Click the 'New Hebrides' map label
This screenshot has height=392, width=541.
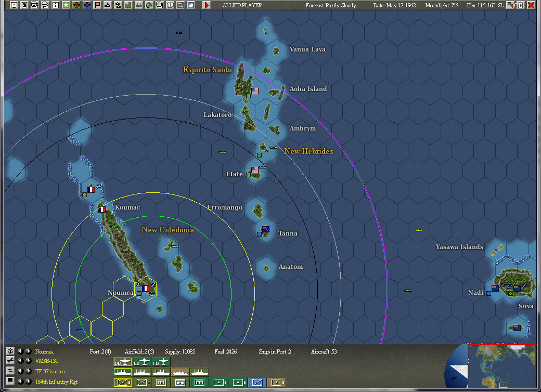(x=308, y=151)
